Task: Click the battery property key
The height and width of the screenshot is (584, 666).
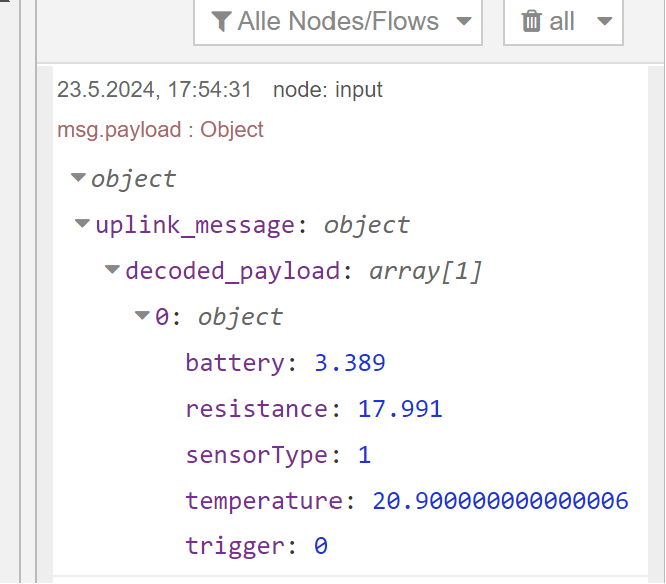Action: coord(235,363)
